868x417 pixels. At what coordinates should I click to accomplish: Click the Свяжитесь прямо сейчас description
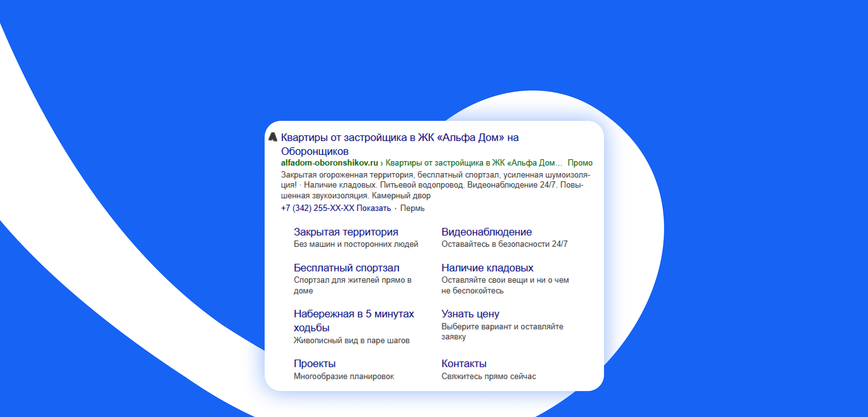tap(489, 376)
